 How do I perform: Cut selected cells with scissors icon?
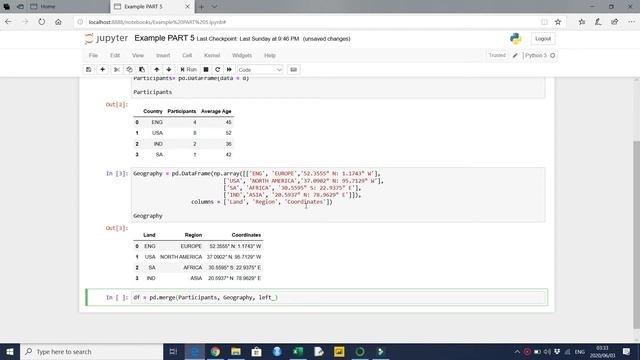(x=117, y=70)
